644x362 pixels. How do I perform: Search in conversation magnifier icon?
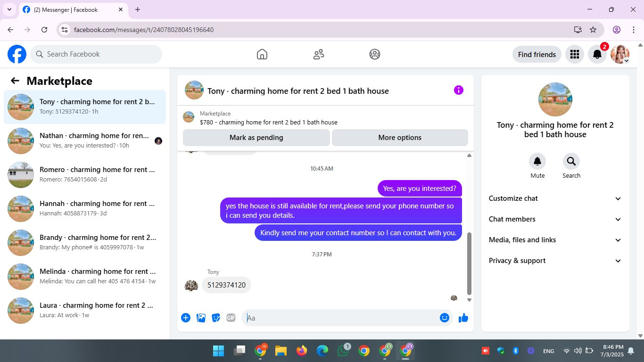pos(571,161)
